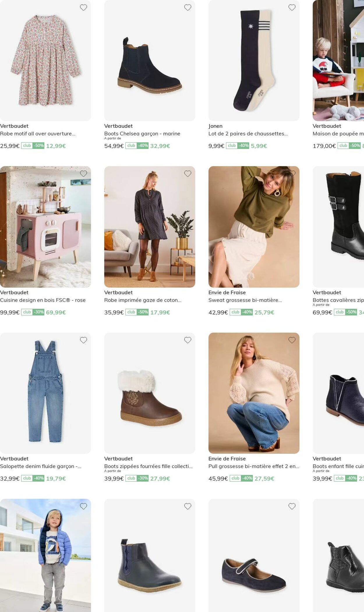View the pink wooden kitchen product image
The height and width of the screenshot is (612, 364).
click(45, 227)
